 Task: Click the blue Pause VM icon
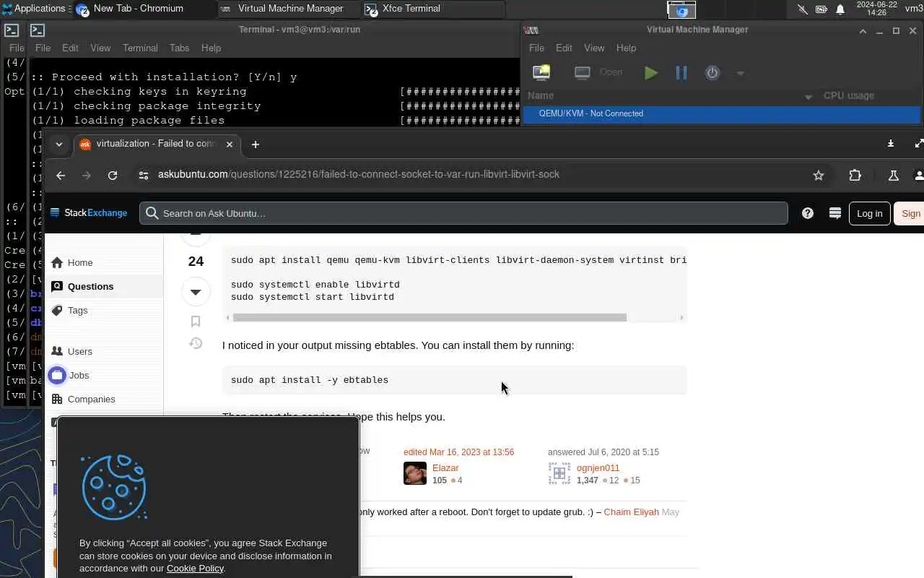click(x=681, y=72)
